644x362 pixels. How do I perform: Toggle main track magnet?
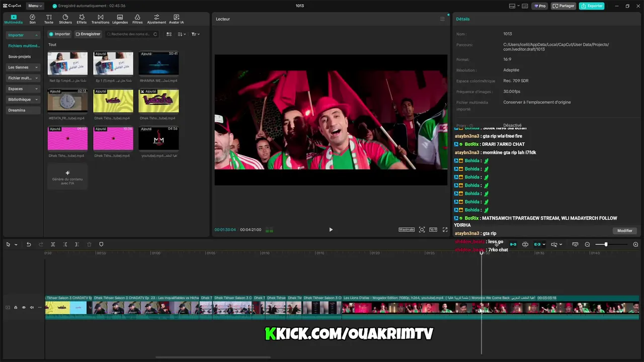point(513,244)
